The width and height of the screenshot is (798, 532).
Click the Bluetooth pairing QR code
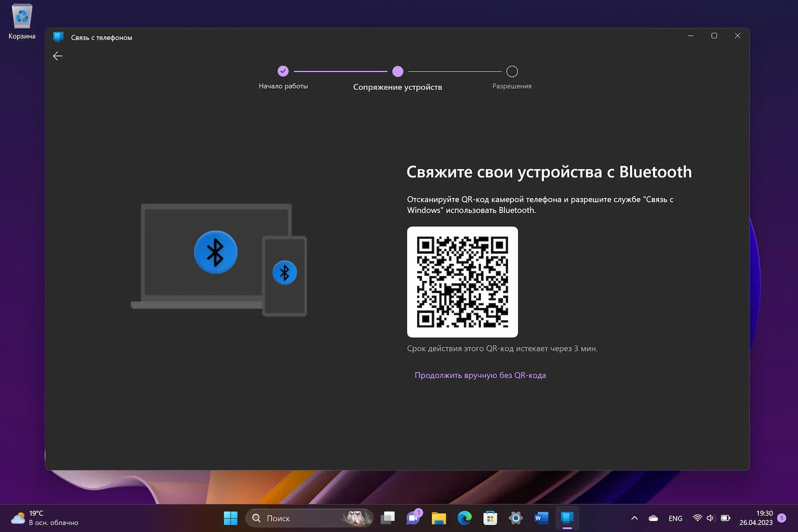tap(462, 282)
